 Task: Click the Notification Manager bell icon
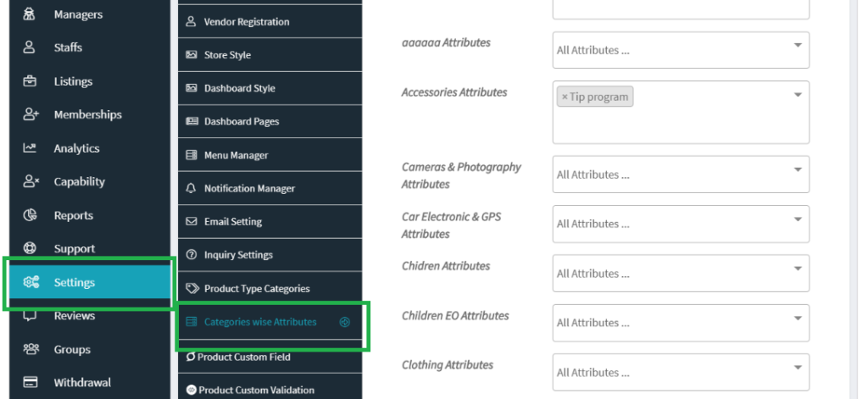[x=191, y=188]
